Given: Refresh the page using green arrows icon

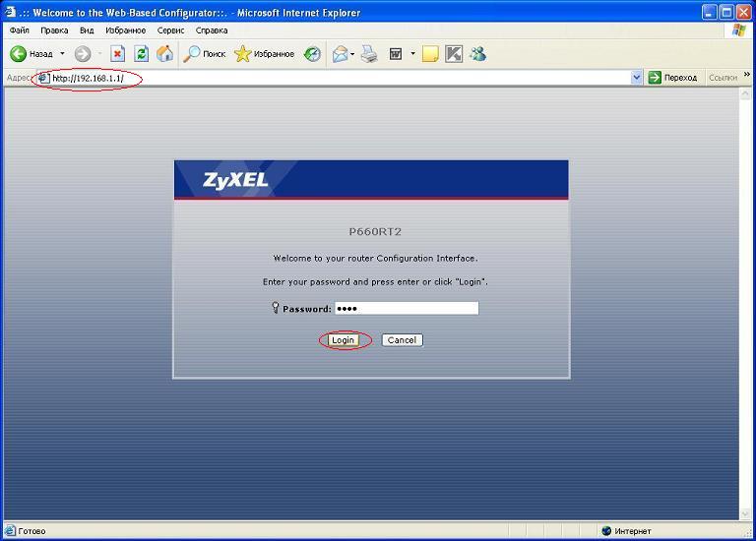Looking at the screenshot, I should click(x=142, y=53).
